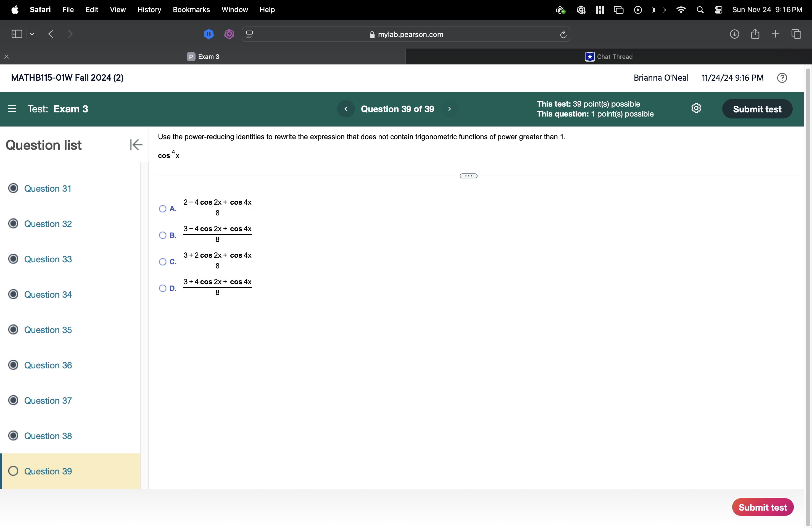Viewport: 812px width, 528px height.
Task: Reload the page in address bar
Action: click(x=563, y=35)
